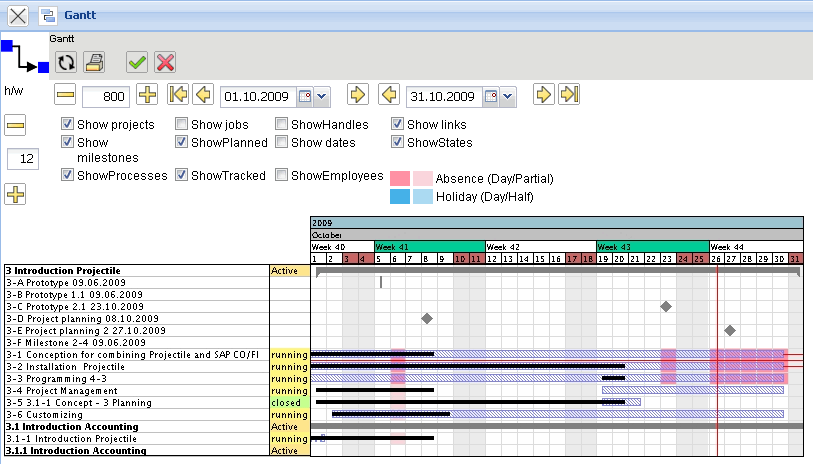The height and width of the screenshot is (464, 813).
Task: Decrease chart width with minus icon
Action: tap(65, 95)
